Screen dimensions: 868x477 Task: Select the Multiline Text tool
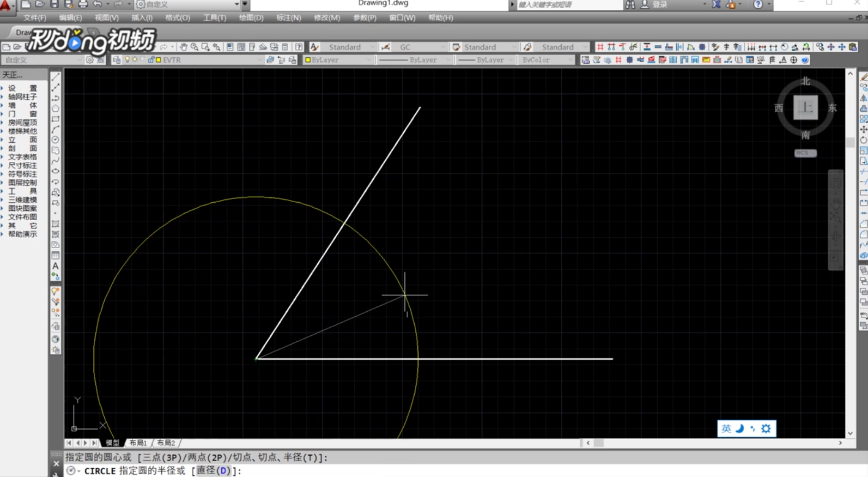click(x=55, y=266)
